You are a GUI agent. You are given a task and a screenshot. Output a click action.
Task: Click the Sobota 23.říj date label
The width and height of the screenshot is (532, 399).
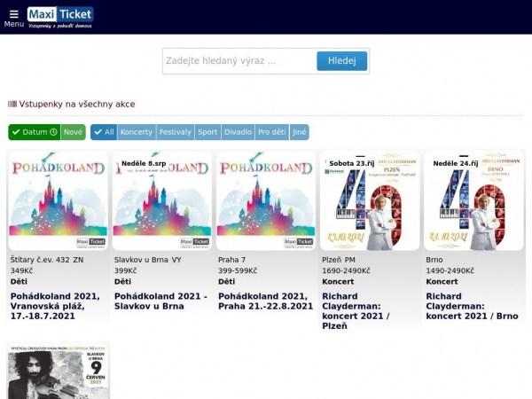coord(351,163)
